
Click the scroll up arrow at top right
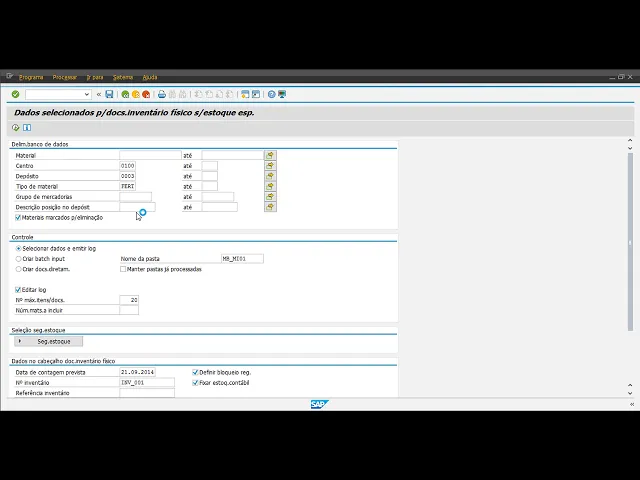[630, 140]
